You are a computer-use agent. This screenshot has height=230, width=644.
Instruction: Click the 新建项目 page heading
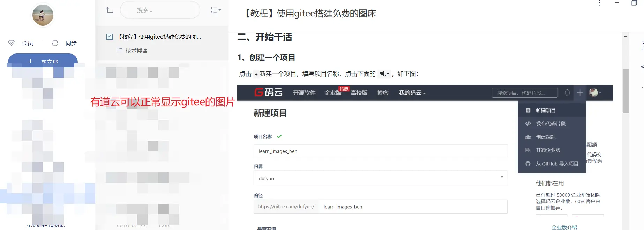click(x=270, y=113)
